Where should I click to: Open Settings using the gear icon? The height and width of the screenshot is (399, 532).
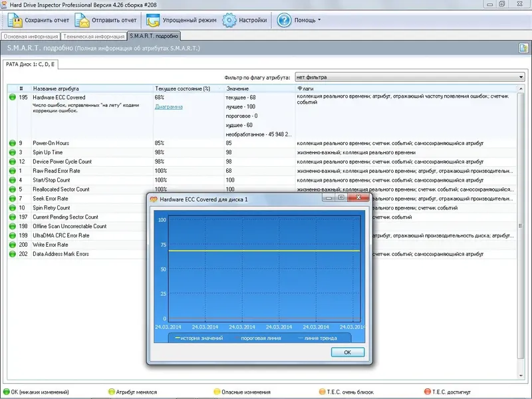(229, 21)
